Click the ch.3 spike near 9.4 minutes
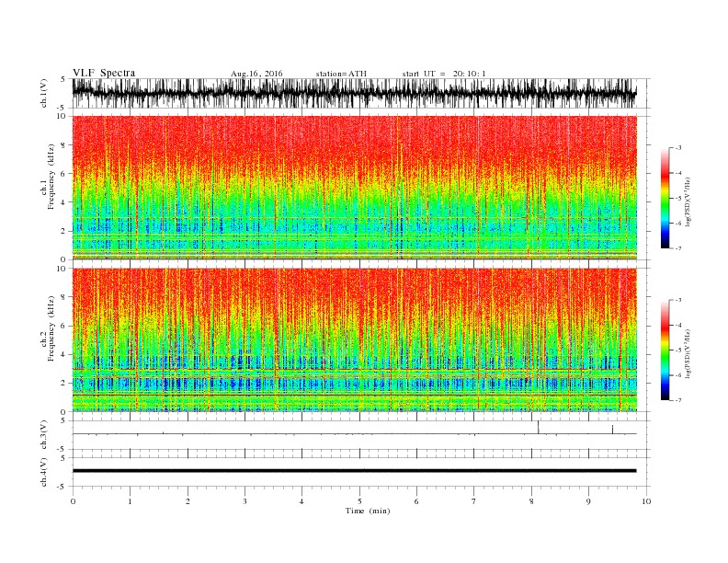Viewport: 728px width, 563px height. (x=612, y=430)
